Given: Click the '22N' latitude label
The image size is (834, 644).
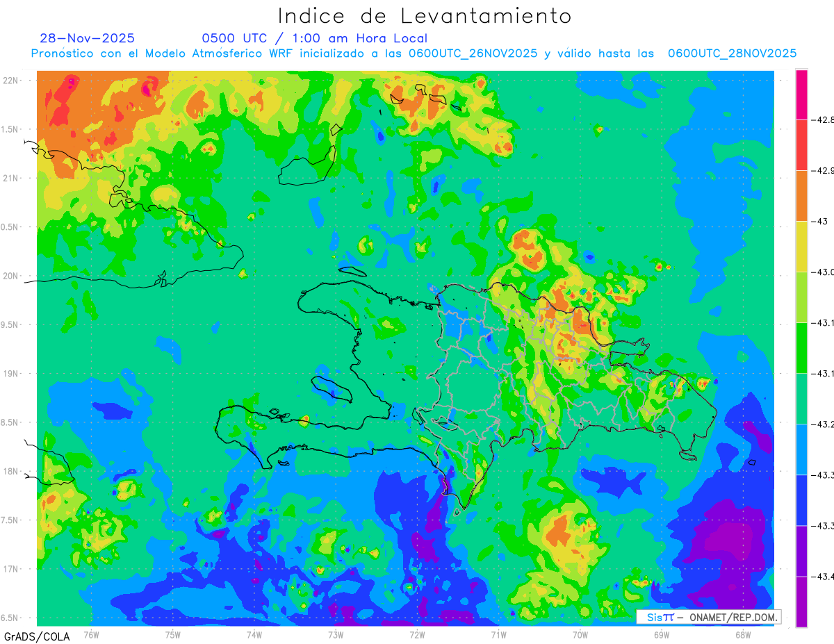Looking at the screenshot, I should [10, 80].
